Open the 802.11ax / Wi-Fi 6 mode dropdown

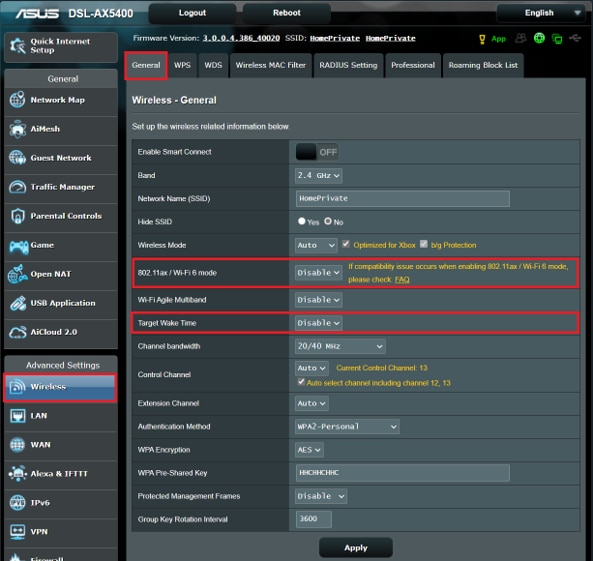click(318, 273)
